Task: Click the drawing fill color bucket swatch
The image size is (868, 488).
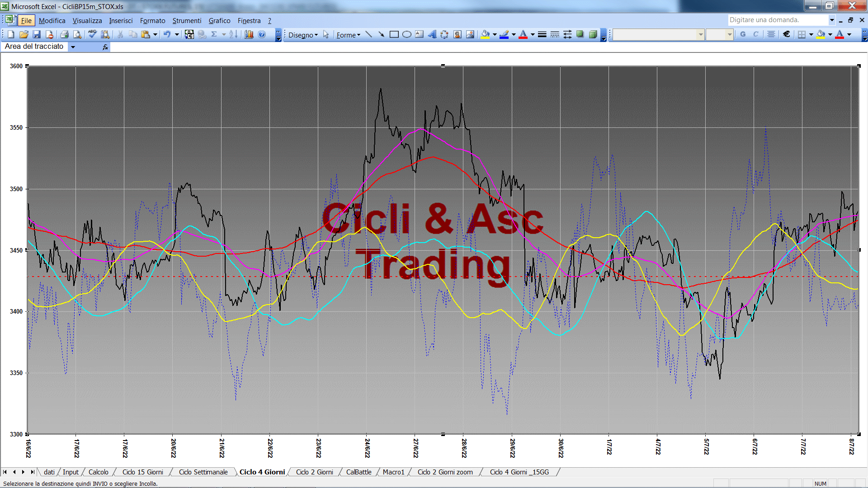Action: 486,35
